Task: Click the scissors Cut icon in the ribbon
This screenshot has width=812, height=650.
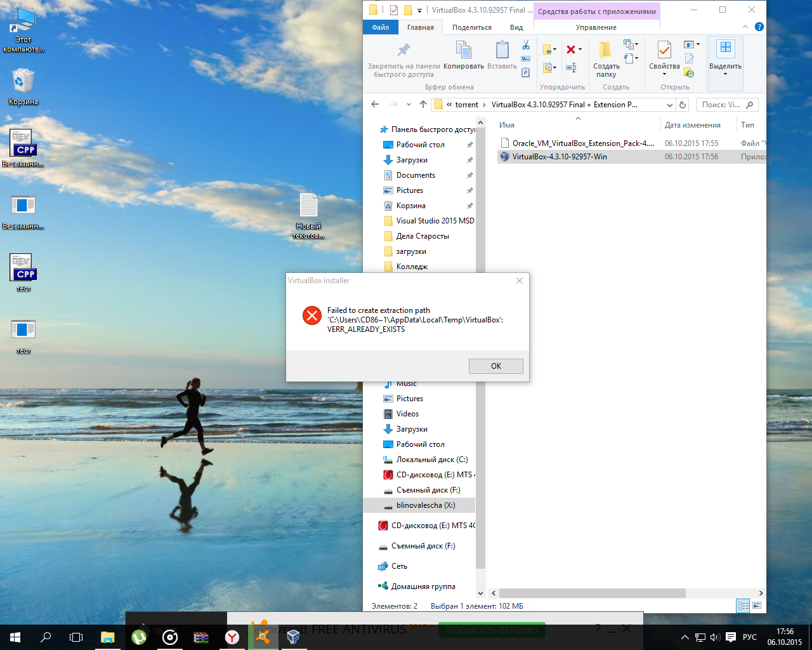Action: tap(526, 45)
